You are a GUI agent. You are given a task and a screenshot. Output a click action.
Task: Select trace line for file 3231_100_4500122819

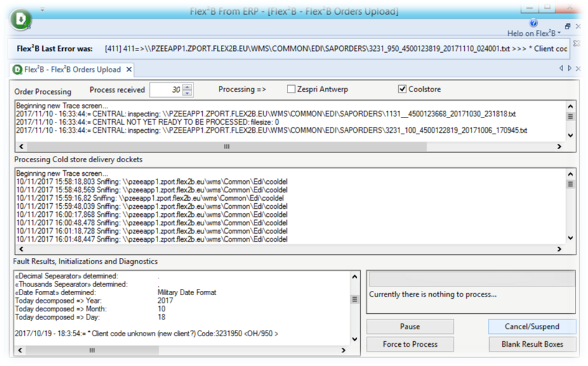[x=271, y=130]
